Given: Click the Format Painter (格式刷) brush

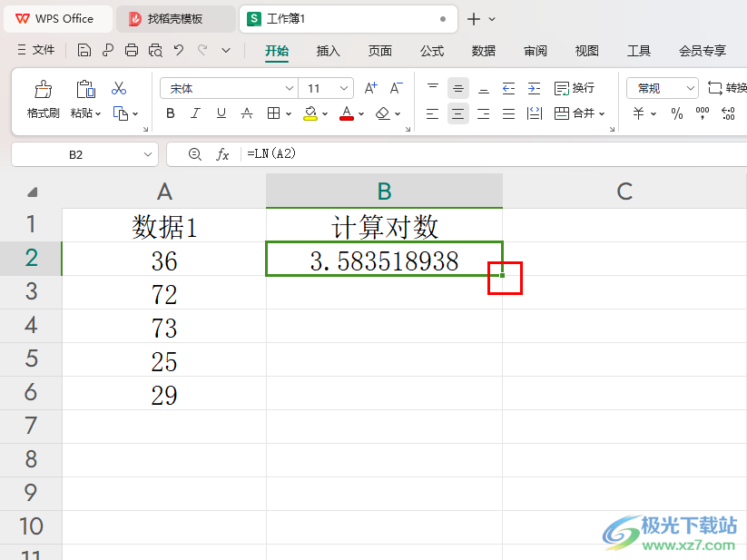Looking at the screenshot, I should coord(43,89).
